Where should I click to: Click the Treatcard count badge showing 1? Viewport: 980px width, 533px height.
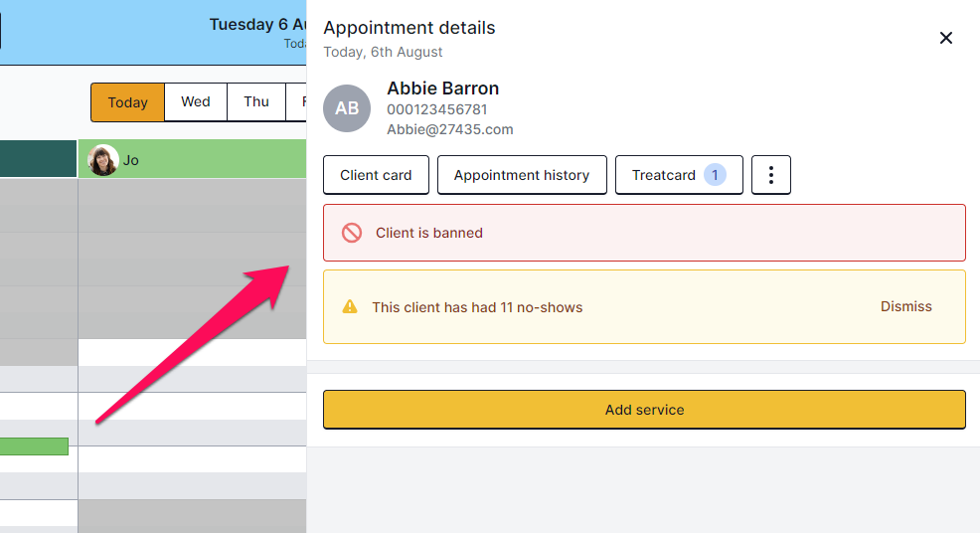point(715,175)
